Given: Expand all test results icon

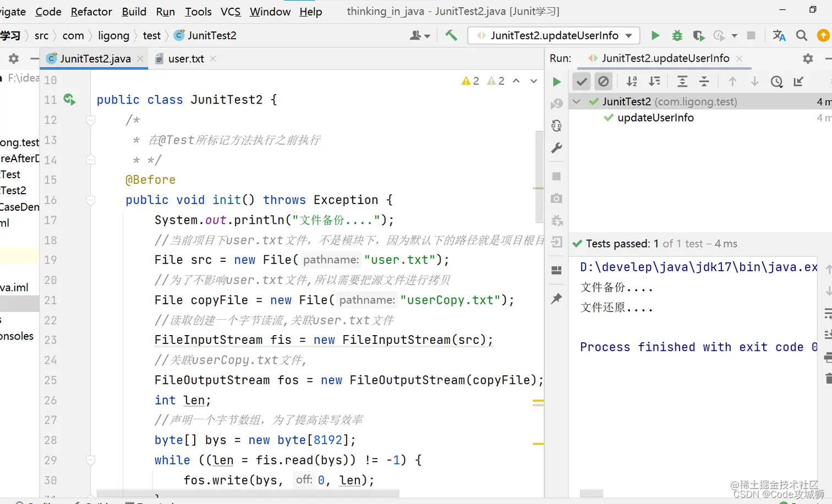Looking at the screenshot, I should (682, 81).
